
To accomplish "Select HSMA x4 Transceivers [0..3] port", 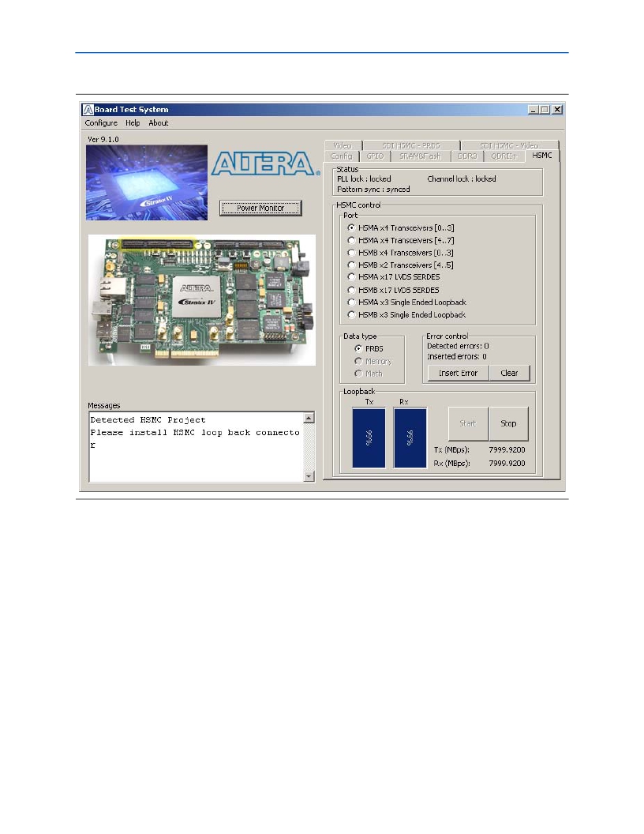I will pyautogui.click(x=401, y=227).
